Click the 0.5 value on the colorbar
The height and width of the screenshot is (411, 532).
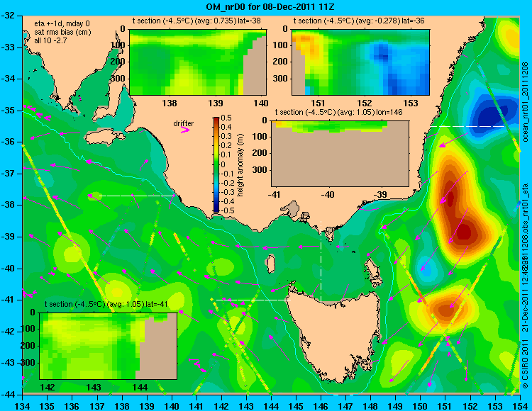[226, 118]
